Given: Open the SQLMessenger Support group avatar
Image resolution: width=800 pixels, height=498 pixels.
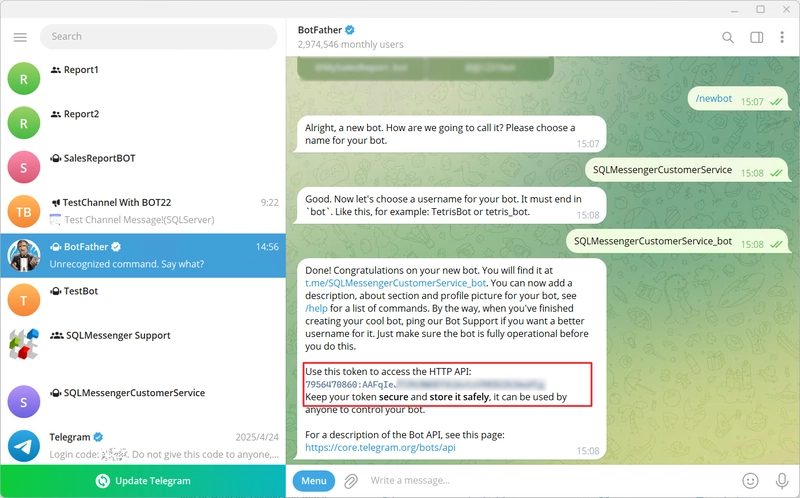Looking at the screenshot, I should (x=23, y=344).
